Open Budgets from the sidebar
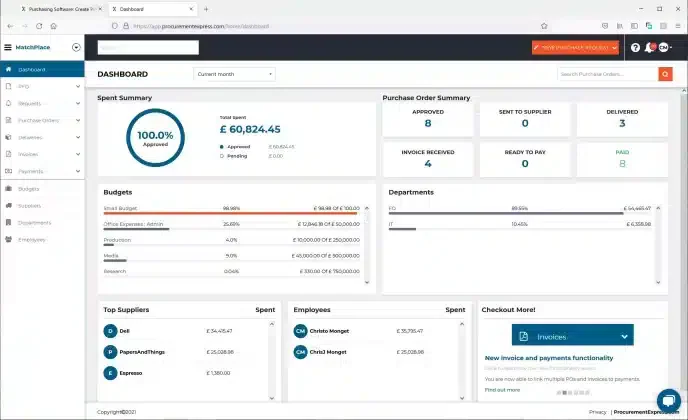The image size is (688, 420). [x=29, y=189]
